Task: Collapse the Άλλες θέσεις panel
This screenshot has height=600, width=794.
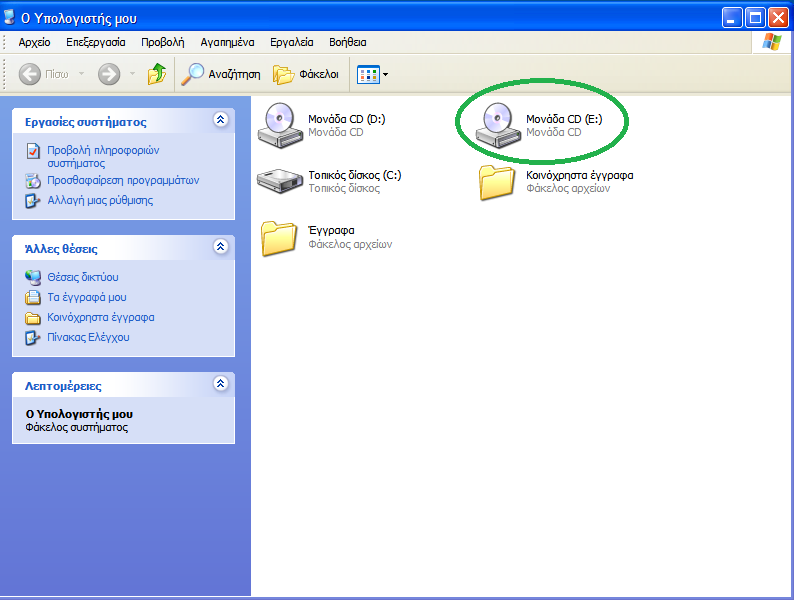Action: pos(221,247)
